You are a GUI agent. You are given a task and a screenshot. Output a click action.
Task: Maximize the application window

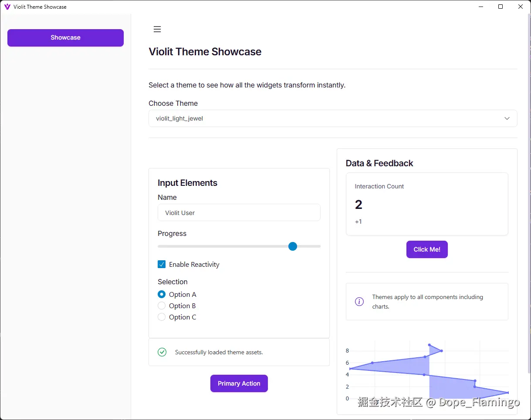(x=501, y=7)
